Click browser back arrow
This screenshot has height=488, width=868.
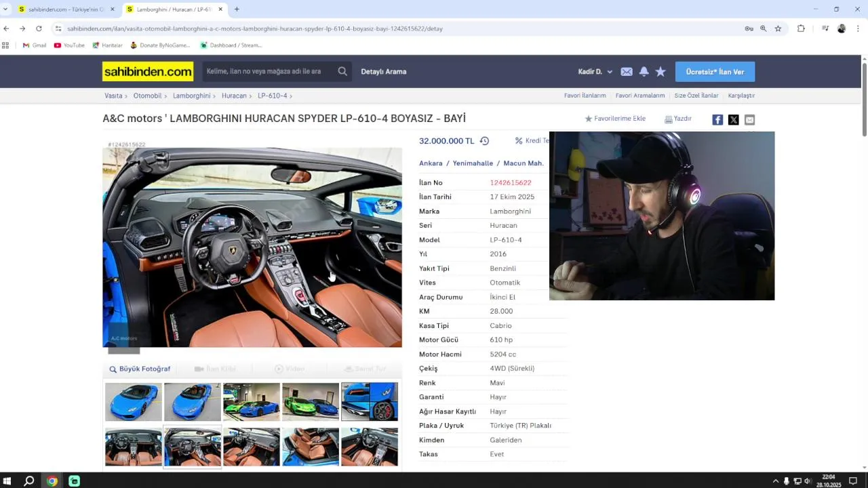[x=6, y=28]
